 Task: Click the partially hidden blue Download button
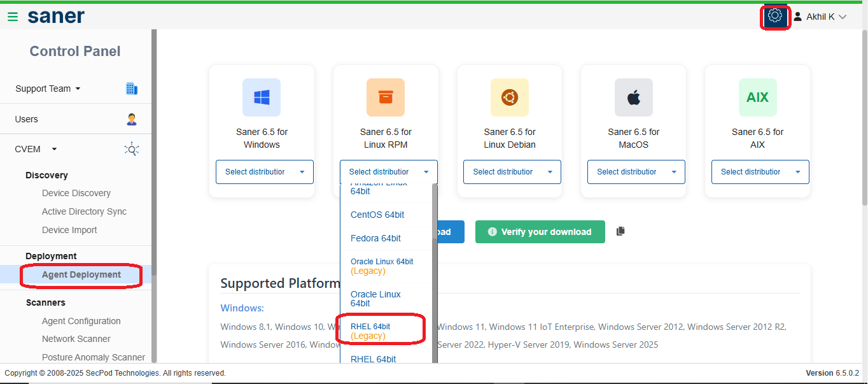point(451,232)
